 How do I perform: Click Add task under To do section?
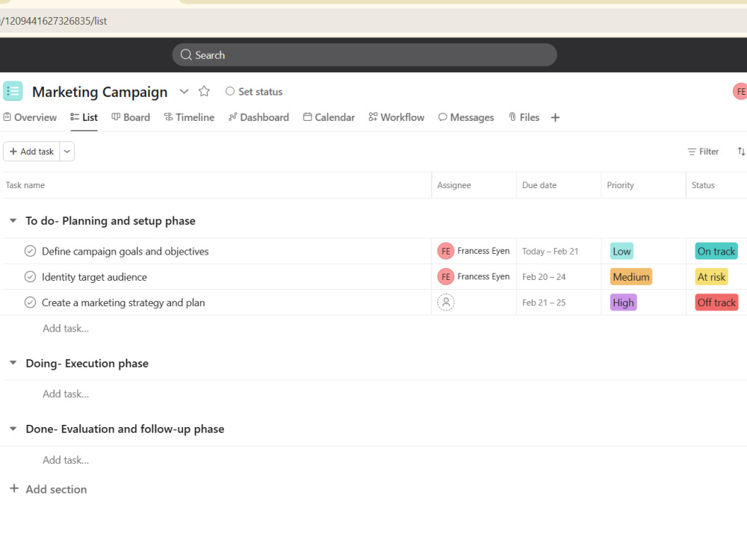click(66, 328)
